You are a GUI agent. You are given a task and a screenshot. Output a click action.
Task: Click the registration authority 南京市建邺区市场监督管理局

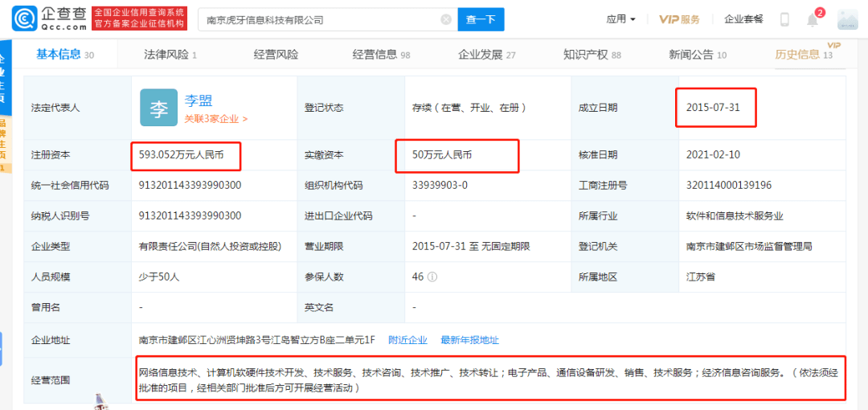(x=749, y=246)
